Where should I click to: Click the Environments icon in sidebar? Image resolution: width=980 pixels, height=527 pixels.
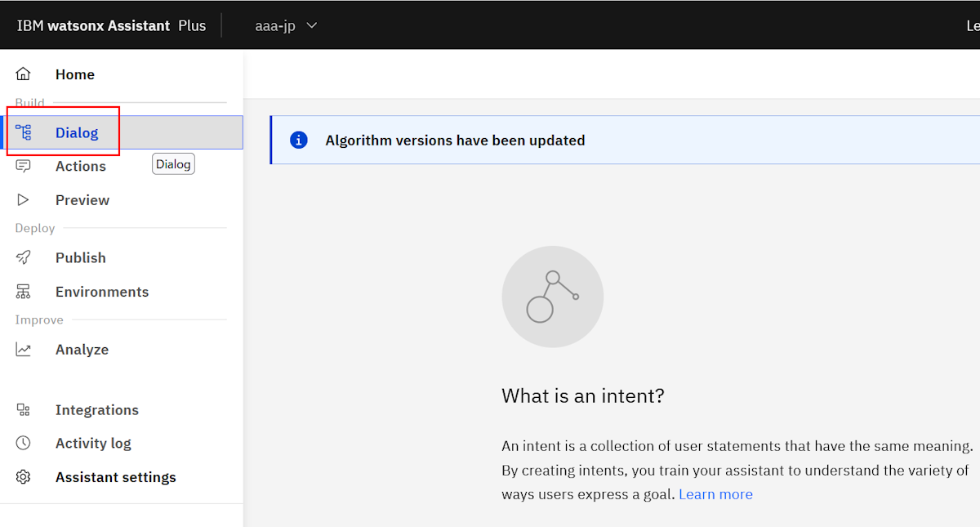point(23,292)
